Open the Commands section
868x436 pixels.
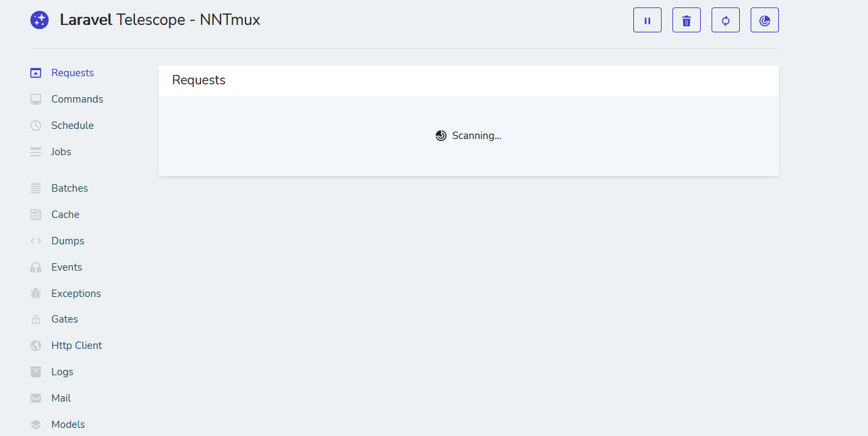click(x=77, y=99)
